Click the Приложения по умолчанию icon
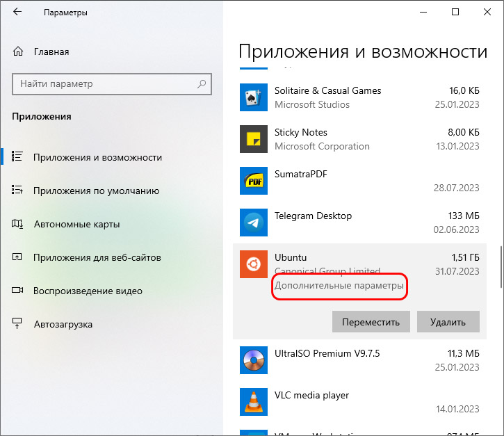This screenshot has width=504, height=436. click(x=17, y=190)
